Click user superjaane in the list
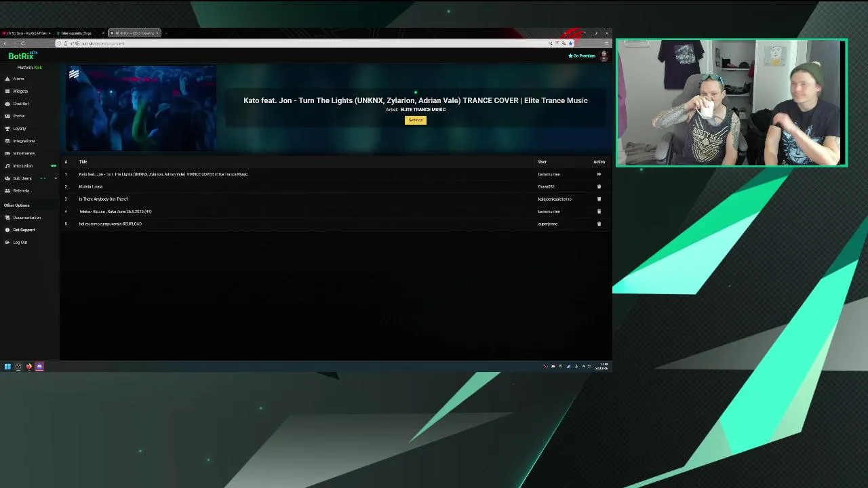Viewport: 868px width, 488px height. pos(547,224)
